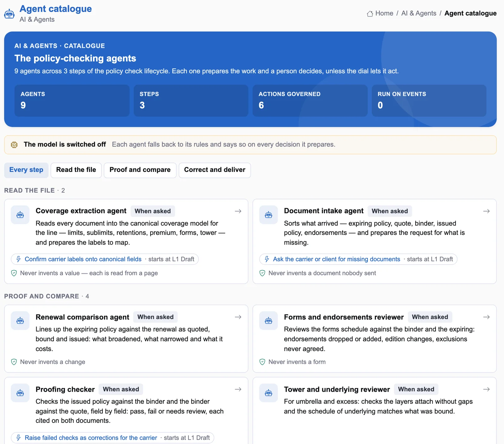The image size is (504, 444).
Task: Click shield icon beside 'Never invents a value'
Action: (x=14, y=273)
